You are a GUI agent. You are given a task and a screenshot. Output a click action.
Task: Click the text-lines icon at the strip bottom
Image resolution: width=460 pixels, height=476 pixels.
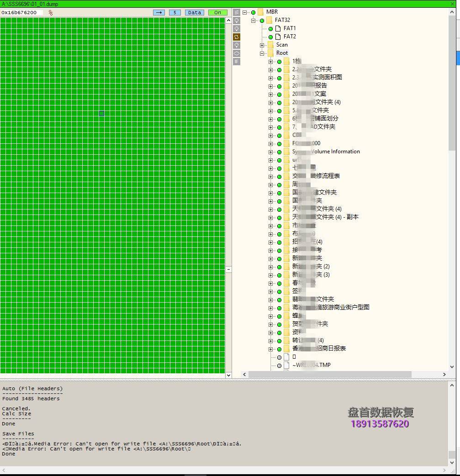[x=236, y=62]
